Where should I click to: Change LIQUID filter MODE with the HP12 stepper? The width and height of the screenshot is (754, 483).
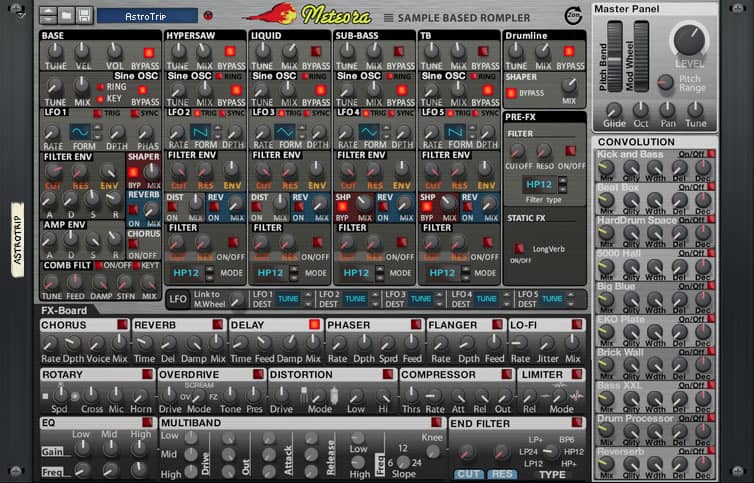pyautogui.click(x=295, y=273)
